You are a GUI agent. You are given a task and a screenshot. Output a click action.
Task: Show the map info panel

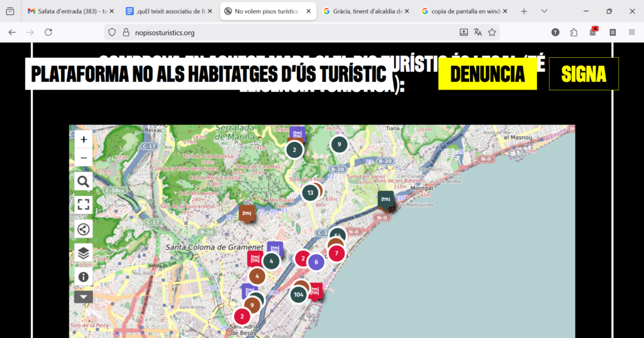tap(84, 276)
